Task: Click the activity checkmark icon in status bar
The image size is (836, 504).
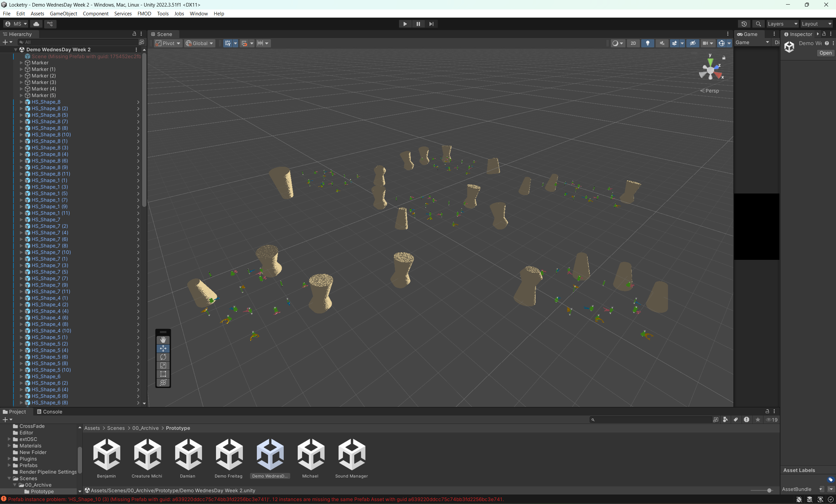Action: 831,499
